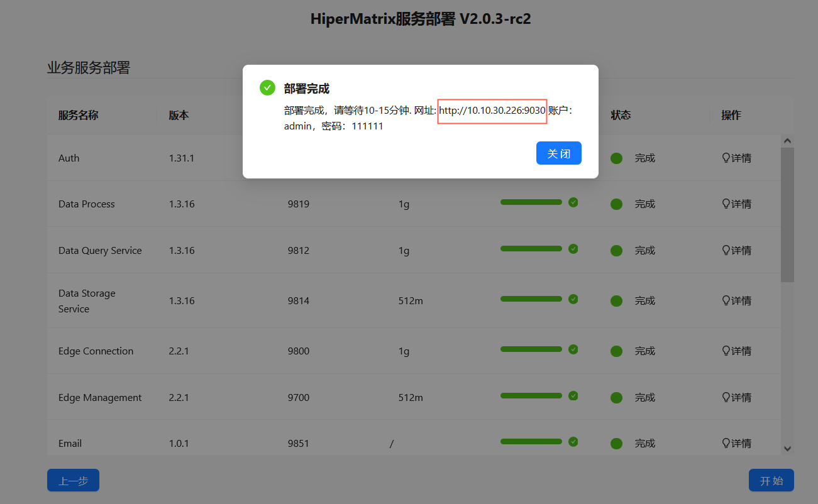Click green status dot in Email row
The width and height of the screenshot is (818, 504).
pyautogui.click(x=616, y=444)
